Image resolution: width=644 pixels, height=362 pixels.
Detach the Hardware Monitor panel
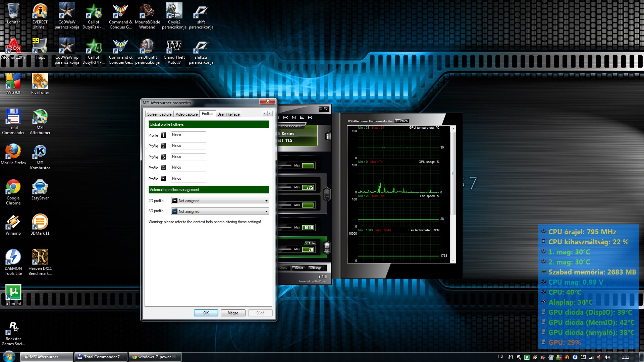[x=402, y=121]
